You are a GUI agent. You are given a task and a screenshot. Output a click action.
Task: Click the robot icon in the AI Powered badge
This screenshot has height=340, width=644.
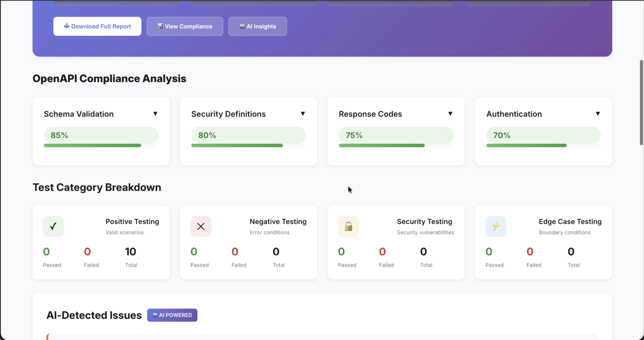point(155,315)
